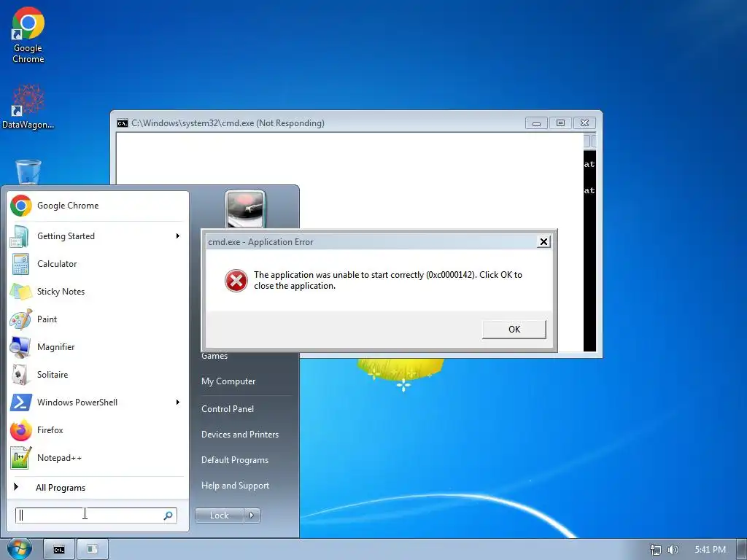The width and height of the screenshot is (747, 560).
Task: Click the red error icon in dialog
Action: click(236, 281)
